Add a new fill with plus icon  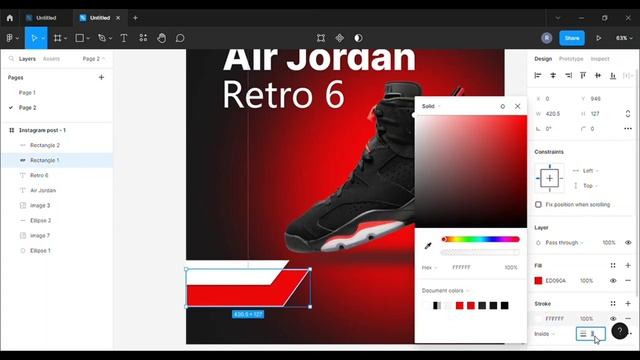628,265
